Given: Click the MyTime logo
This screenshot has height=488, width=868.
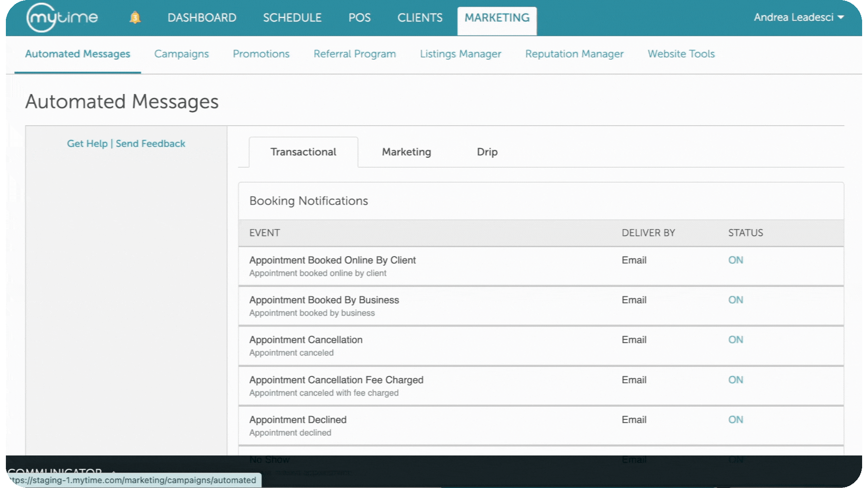Looking at the screenshot, I should pyautogui.click(x=62, y=18).
